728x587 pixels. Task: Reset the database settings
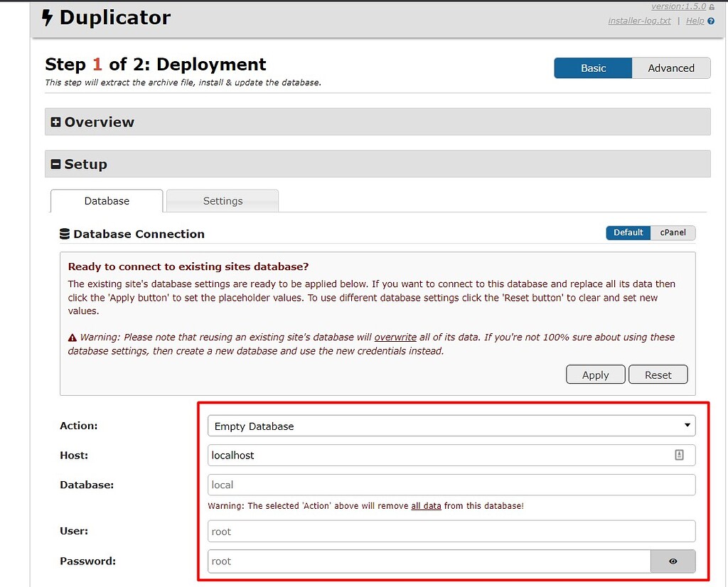click(x=658, y=375)
